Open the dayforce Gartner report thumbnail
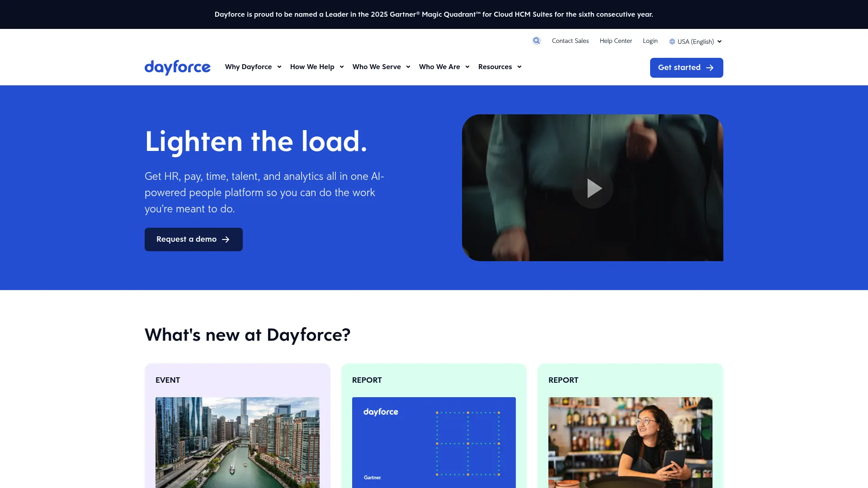Viewport: 868px width, 488px height. [434, 442]
